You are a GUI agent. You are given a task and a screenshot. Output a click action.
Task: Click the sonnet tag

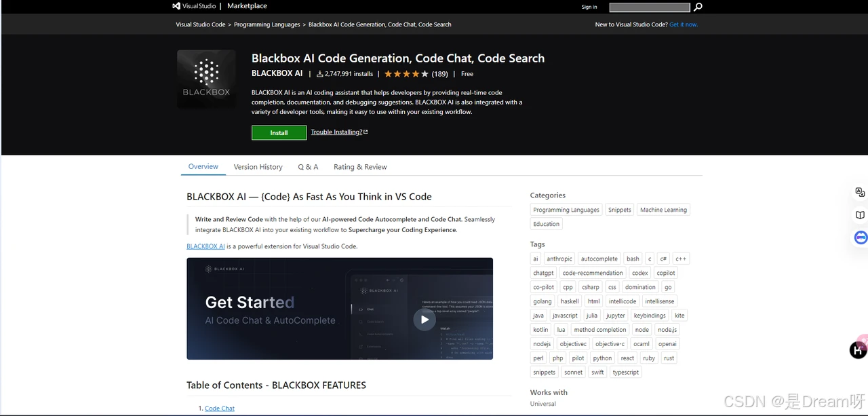pyautogui.click(x=574, y=373)
